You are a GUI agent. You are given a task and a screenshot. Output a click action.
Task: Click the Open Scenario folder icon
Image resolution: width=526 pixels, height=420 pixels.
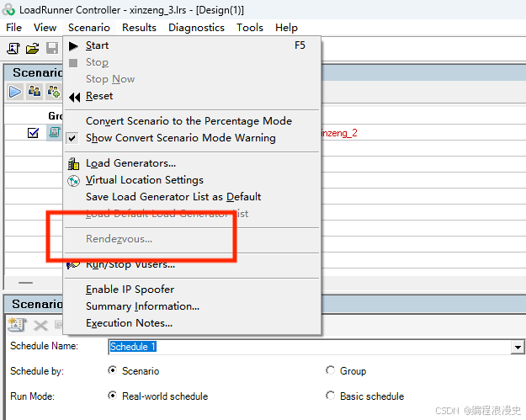[x=33, y=49]
